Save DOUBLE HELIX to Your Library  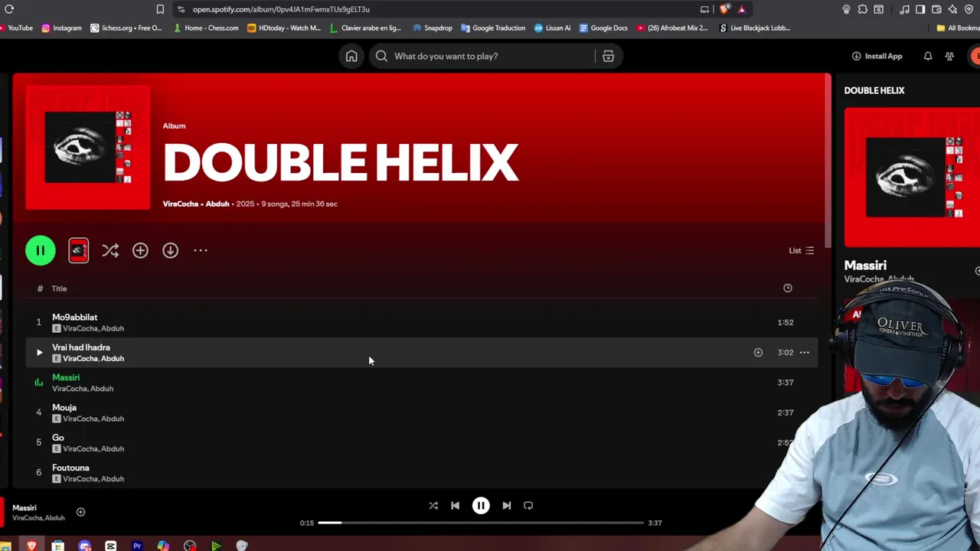click(140, 250)
